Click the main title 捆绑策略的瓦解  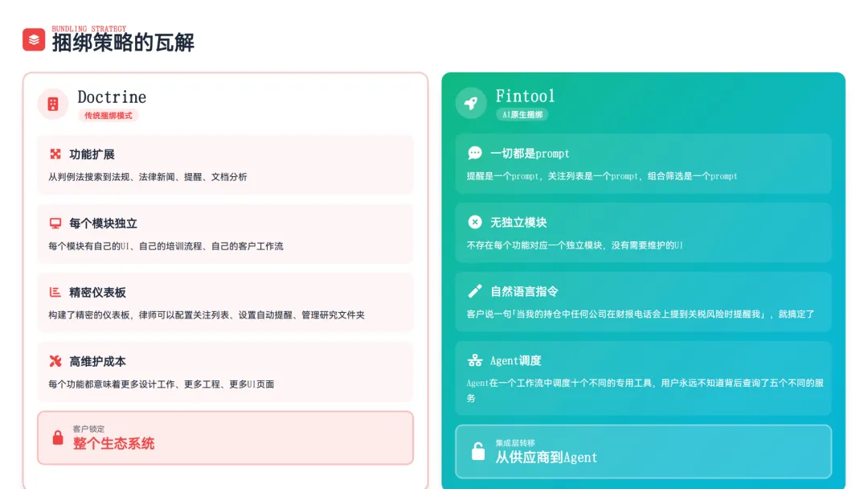coord(123,43)
